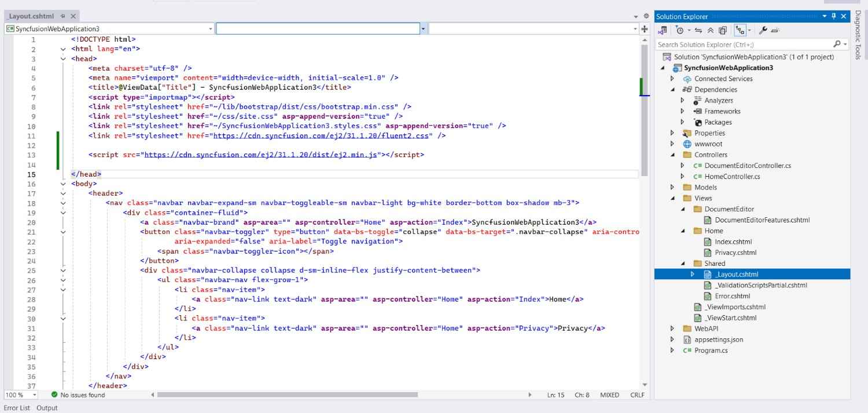Switch to the Output tab
The image size is (868, 413).
coord(47,408)
